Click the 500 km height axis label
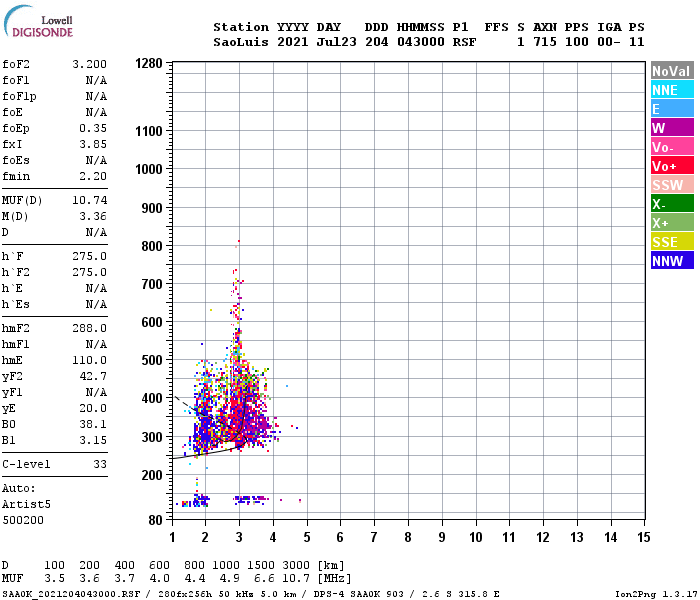The width and height of the screenshot is (700, 600). tap(152, 360)
